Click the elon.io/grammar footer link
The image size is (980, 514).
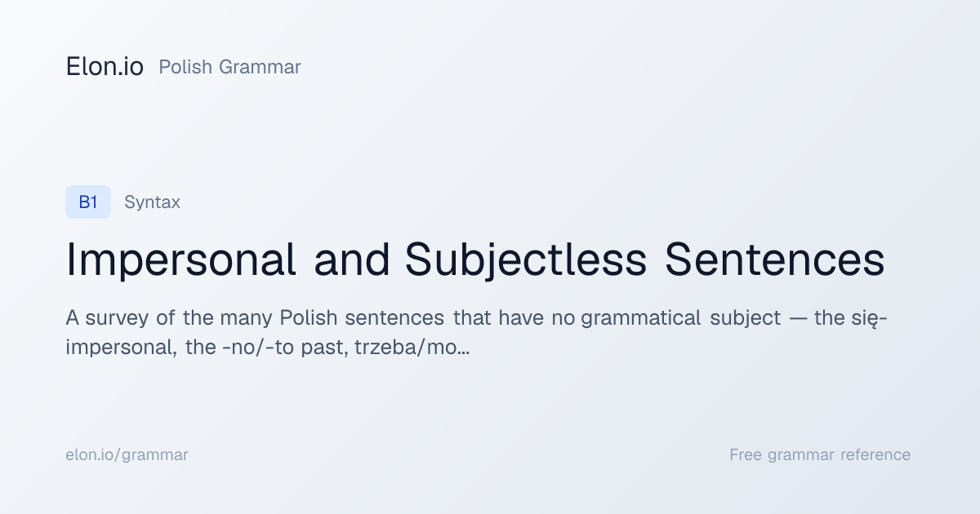(x=127, y=455)
